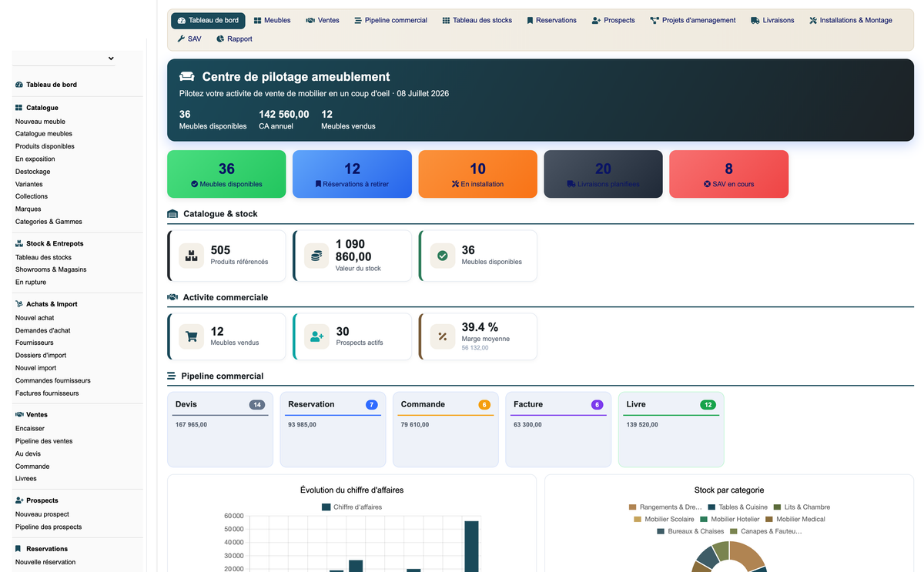Open Catalogue meubles sidebar link

pyautogui.click(x=44, y=134)
